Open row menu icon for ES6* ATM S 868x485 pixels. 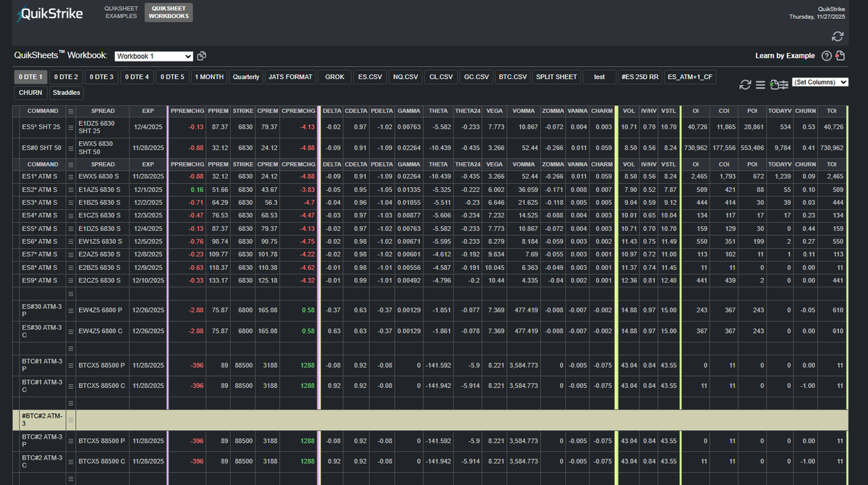(71, 241)
